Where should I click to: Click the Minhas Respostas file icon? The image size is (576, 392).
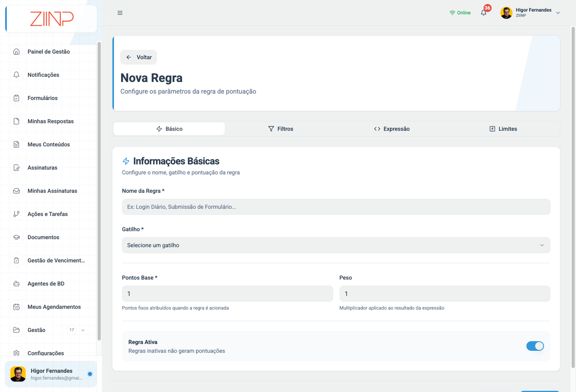[x=16, y=121]
